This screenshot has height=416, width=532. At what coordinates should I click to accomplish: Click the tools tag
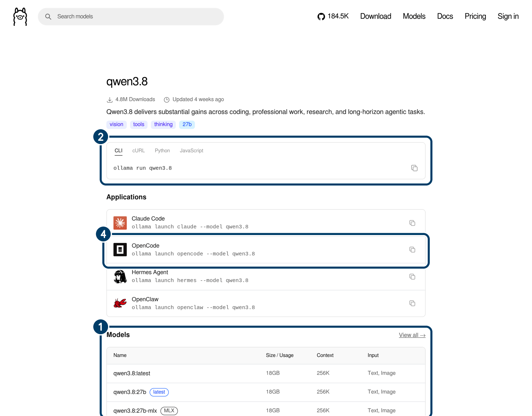pos(139,125)
